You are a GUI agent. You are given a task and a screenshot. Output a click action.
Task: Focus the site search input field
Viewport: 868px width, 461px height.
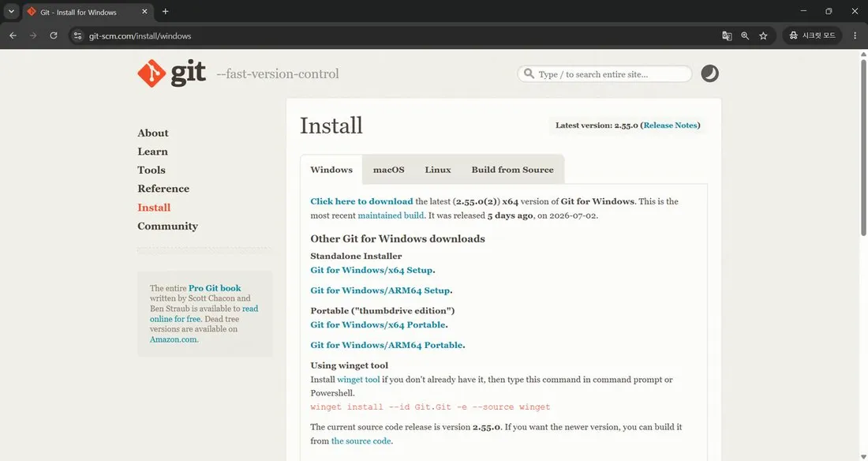click(604, 73)
